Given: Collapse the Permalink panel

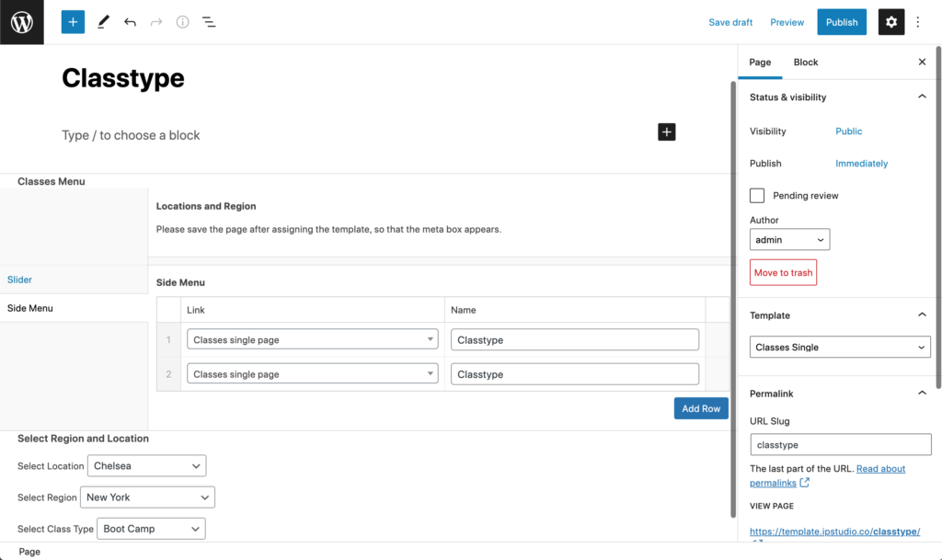Looking at the screenshot, I should 922,394.
